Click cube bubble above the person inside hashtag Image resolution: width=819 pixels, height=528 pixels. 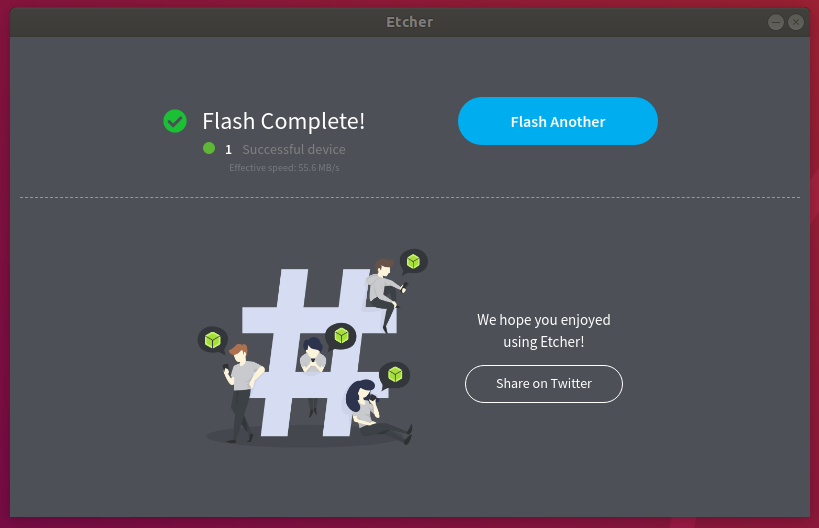[x=341, y=336]
